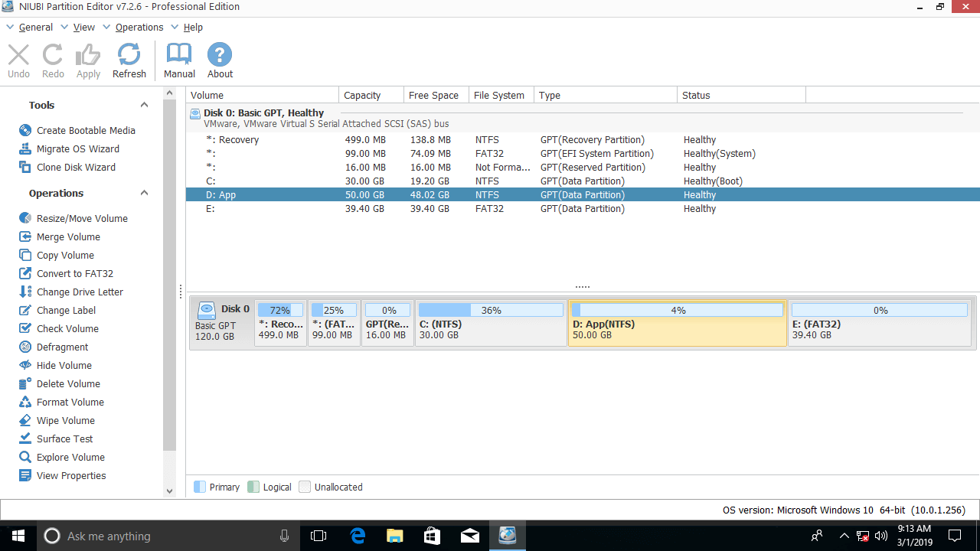Screen dimensions: 980x551
Task: Click View Properties link
Action: [x=70, y=476]
